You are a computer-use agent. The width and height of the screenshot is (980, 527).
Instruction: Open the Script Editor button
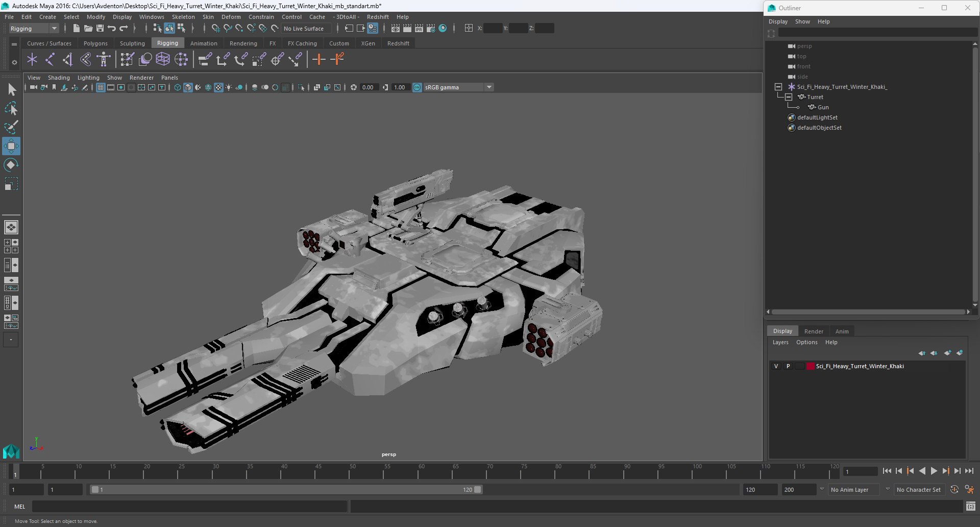pos(970,506)
